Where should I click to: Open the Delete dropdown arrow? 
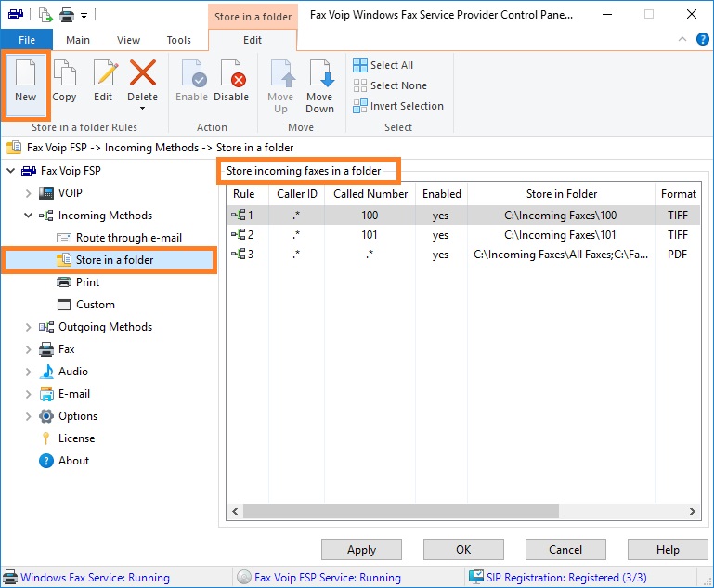[143, 109]
